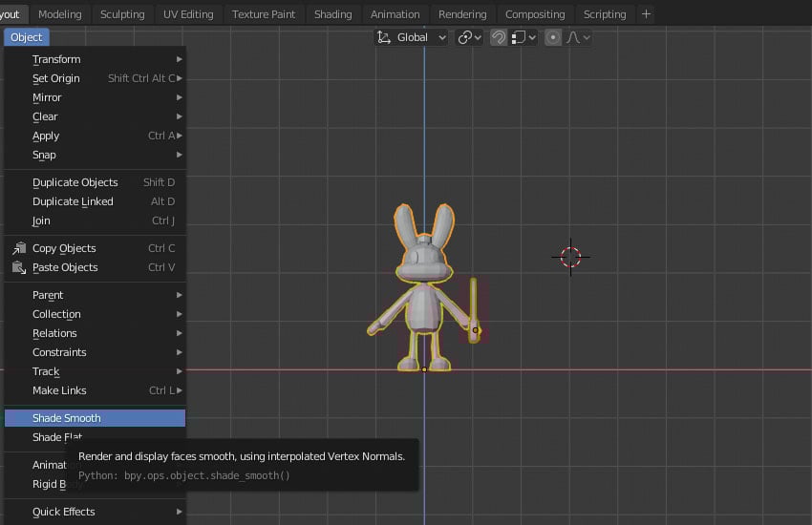Toggle the snapping magnet icon

click(x=498, y=37)
